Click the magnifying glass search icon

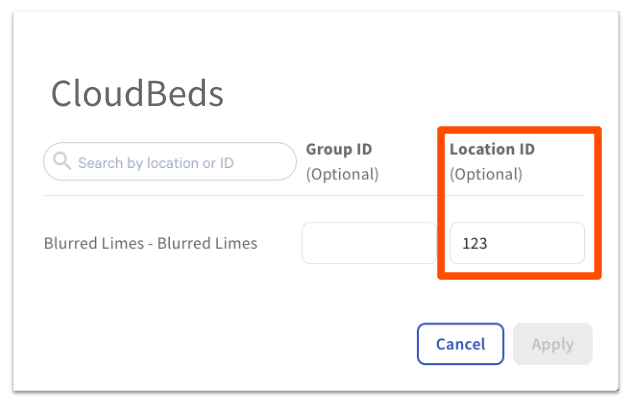point(62,161)
